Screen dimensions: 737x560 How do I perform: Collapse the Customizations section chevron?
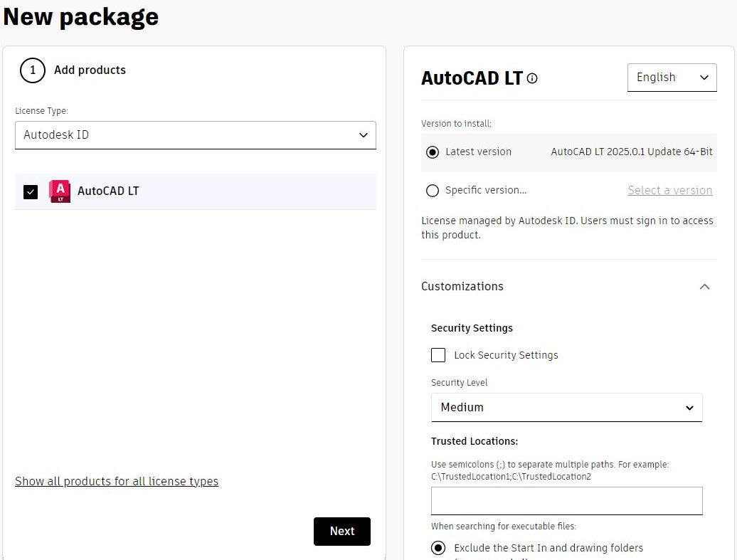pyautogui.click(x=704, y=287)
